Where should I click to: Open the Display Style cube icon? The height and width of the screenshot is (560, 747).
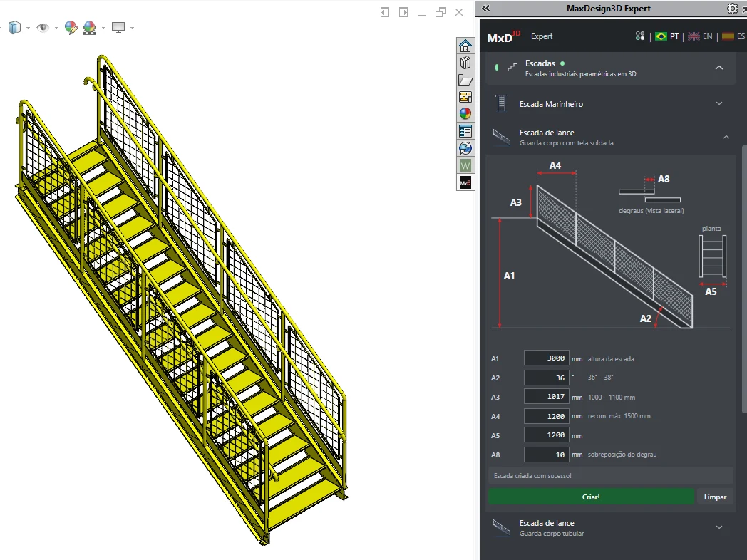tap(15, 28)
